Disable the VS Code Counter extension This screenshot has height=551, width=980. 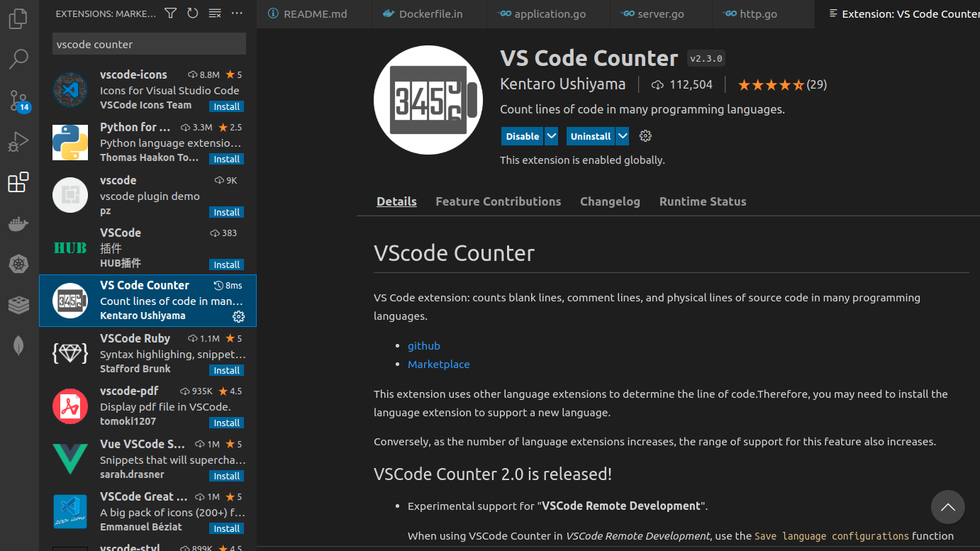(x=522, y=135)
